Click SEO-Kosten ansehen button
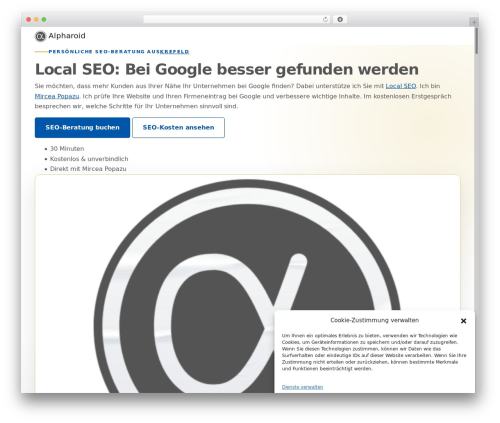 click(x=178, y=127)
